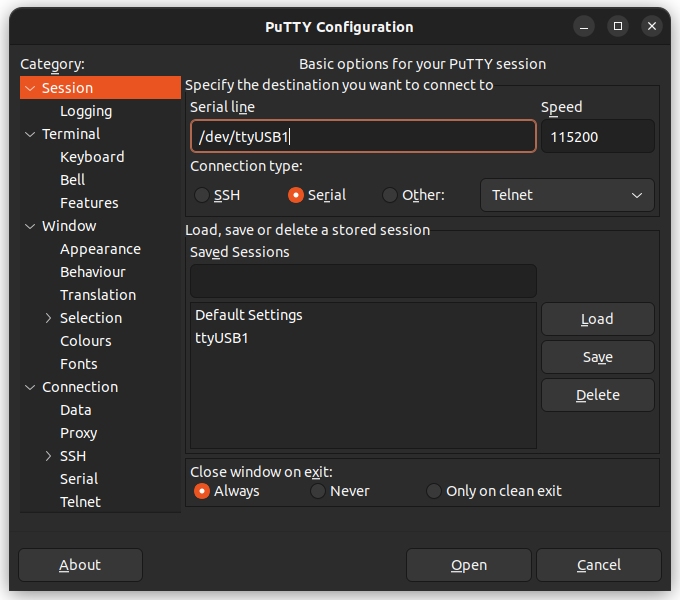Minimize the PuTTY Configuration window
The image size is (680, 600).
584,26
